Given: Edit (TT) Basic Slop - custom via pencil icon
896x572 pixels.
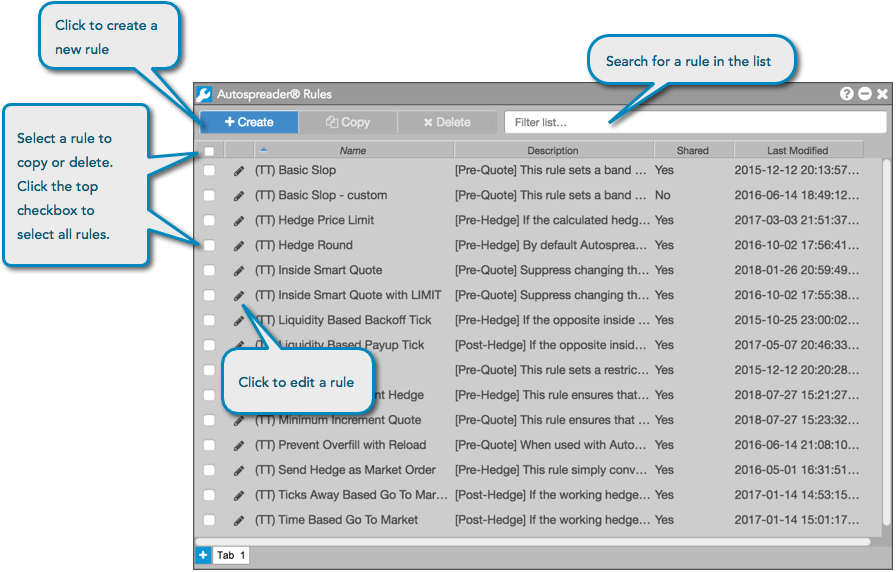Looking at the screenshot, I should tap(239, 196).
